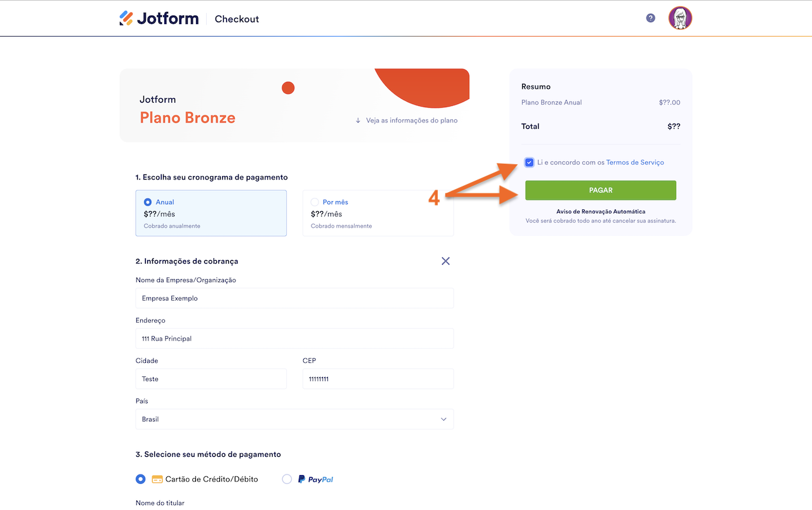This screenshot has width=812, height=510.
Task: Click the Endereço address field
Action: [294, 338]
